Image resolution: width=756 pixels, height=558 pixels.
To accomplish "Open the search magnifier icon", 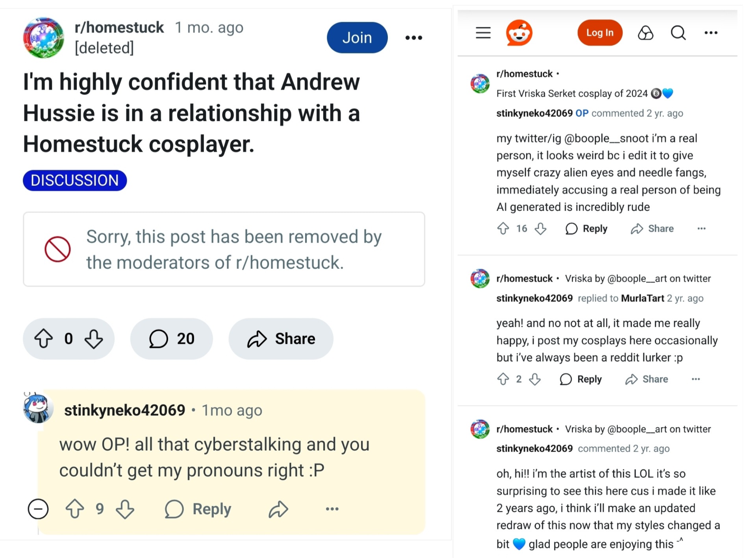I will (x=678, y=33).
